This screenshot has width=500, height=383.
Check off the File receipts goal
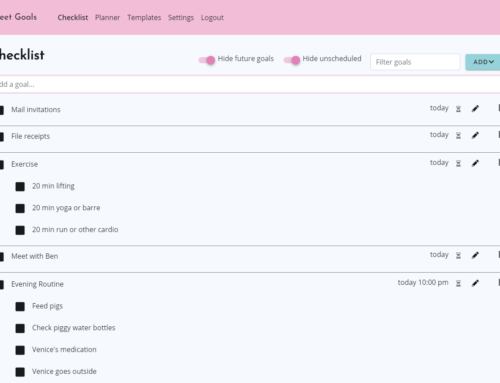[2, 137]
